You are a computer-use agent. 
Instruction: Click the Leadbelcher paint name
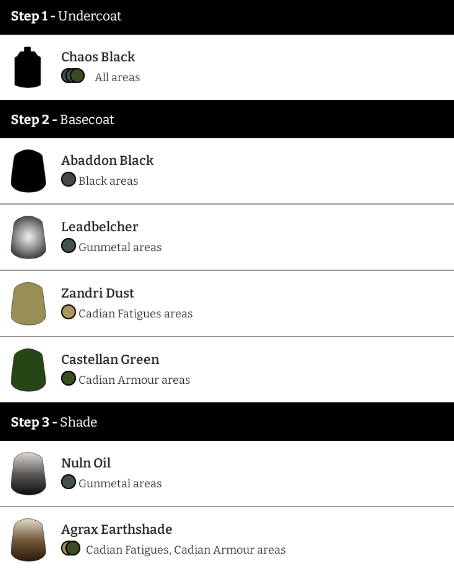(100, 227)
